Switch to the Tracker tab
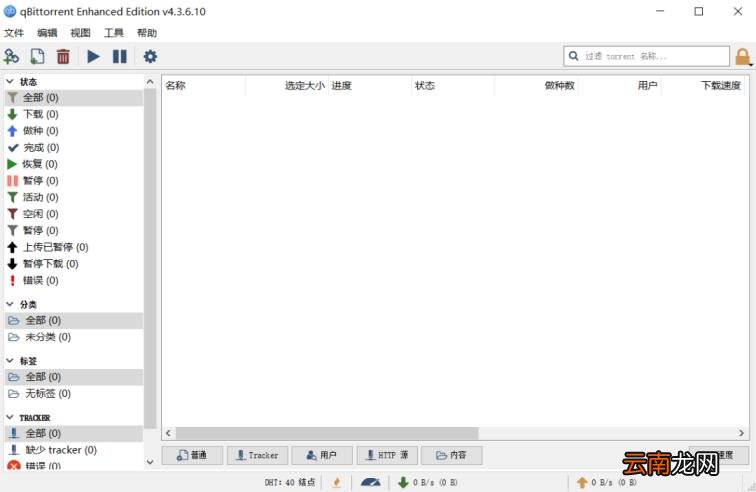 (257, 455)
